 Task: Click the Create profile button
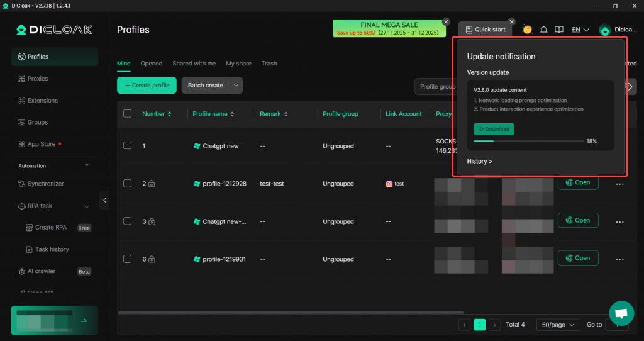tap(147, 86)
